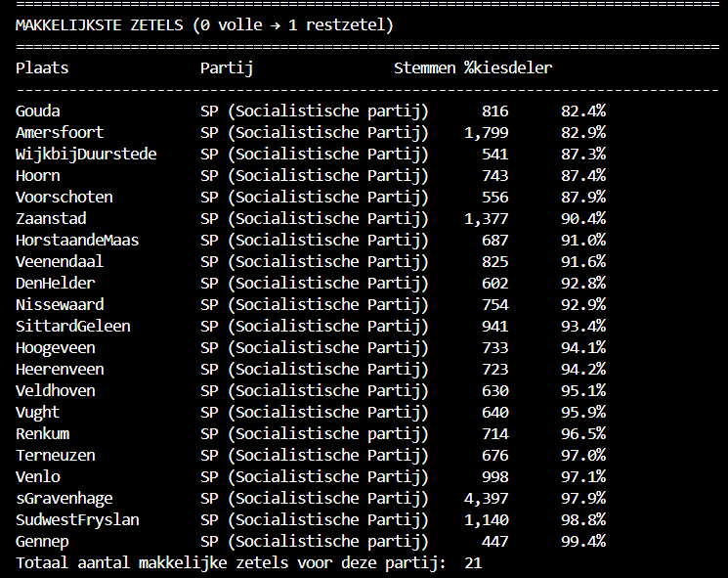Click the party name in the Renkum row
This screenshot has width=728, height=578.
[315, 434]
